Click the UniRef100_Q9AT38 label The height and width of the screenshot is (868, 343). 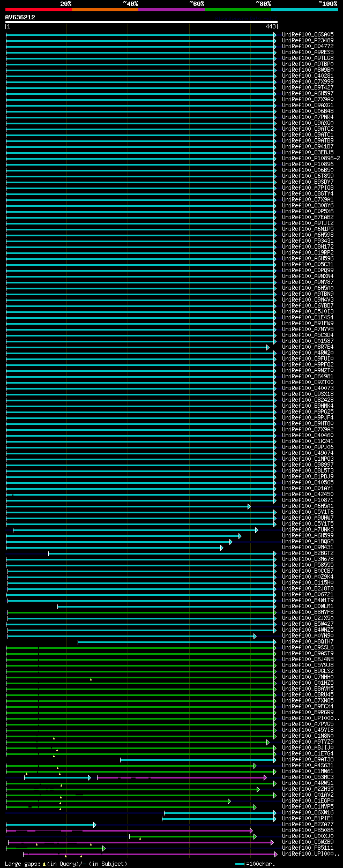308,760
